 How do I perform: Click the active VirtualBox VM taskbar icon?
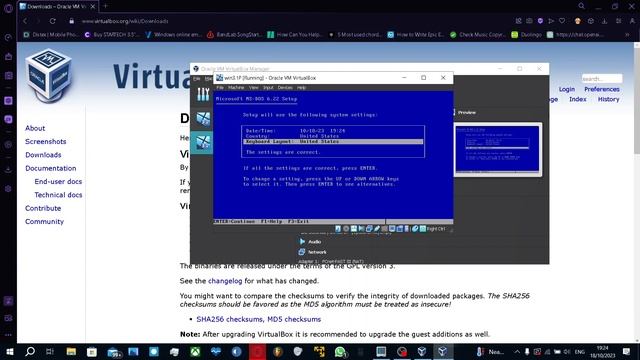point(442,351)
